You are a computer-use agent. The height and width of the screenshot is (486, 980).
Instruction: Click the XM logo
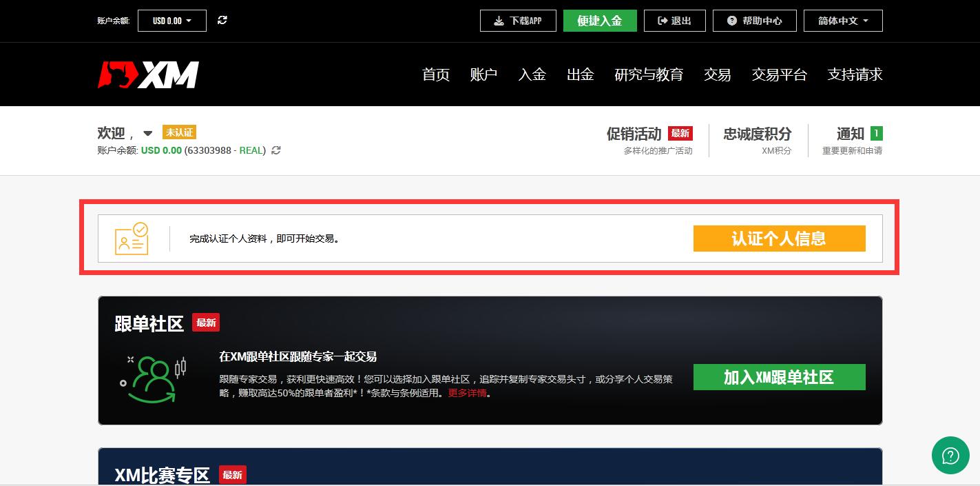pyautogui.click(x=148, y=74)
